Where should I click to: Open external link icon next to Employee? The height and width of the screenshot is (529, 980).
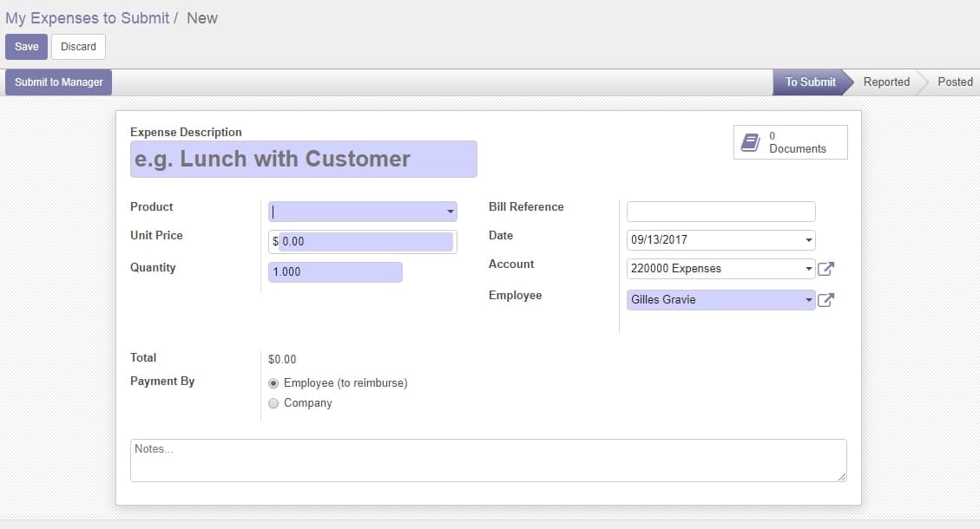(825, 300)
